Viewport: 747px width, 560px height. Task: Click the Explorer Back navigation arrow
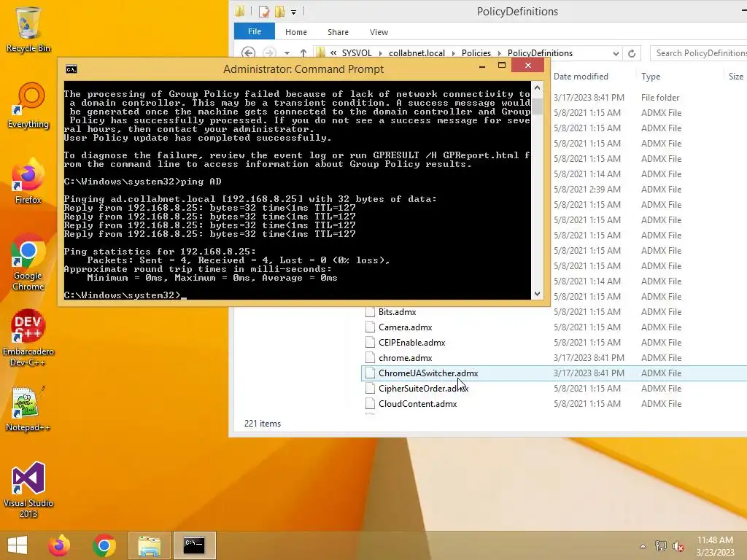[x=248, y=52]
